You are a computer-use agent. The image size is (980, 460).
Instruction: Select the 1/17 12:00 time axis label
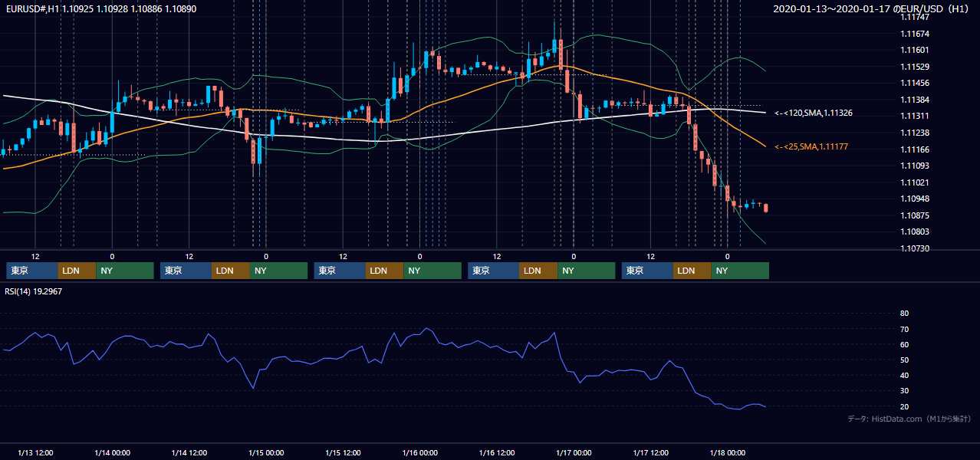(x=651, y=453)
